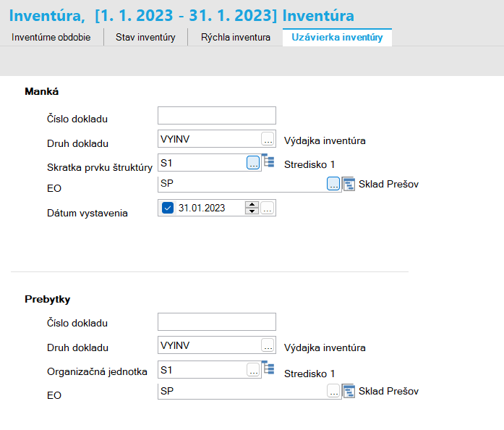Open structure tree icon beside Organizačná jednotka S1
The image size is (504, 430).
point(268,367)
